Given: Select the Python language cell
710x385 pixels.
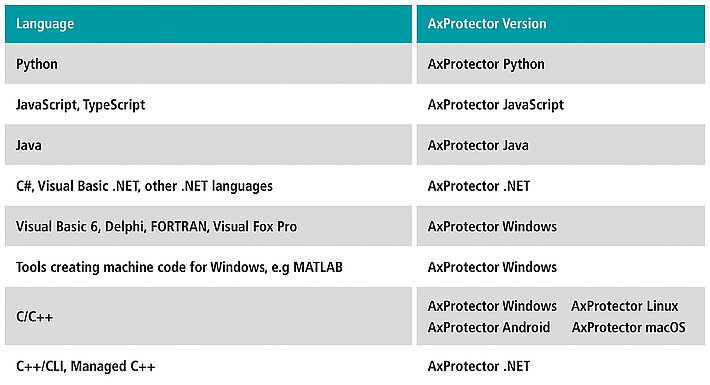Looking at the screenshot, I should point(208,64).
